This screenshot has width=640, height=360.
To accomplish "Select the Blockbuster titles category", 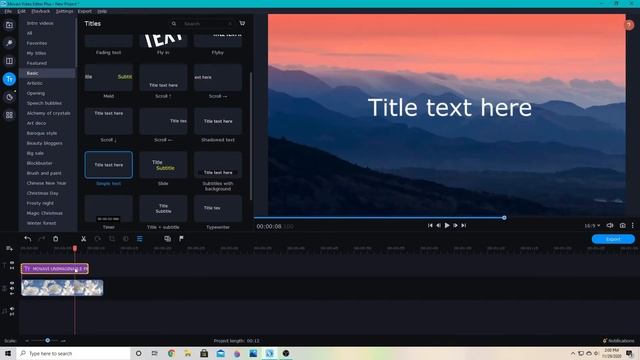I will 40,163.
